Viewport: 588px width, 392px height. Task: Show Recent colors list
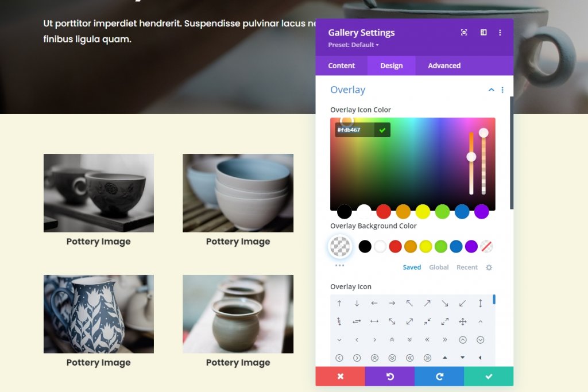click(467, 267)
